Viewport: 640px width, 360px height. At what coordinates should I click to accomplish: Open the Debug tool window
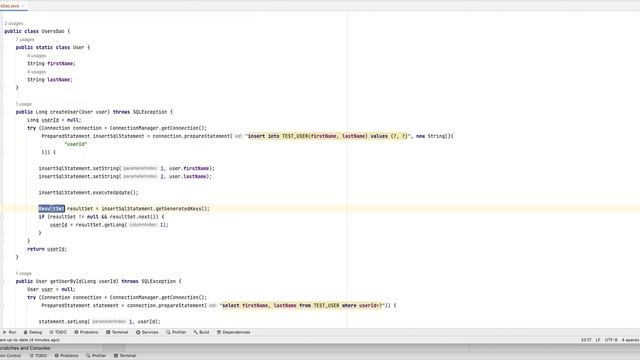pyautogui.click(x=33, y=332)
